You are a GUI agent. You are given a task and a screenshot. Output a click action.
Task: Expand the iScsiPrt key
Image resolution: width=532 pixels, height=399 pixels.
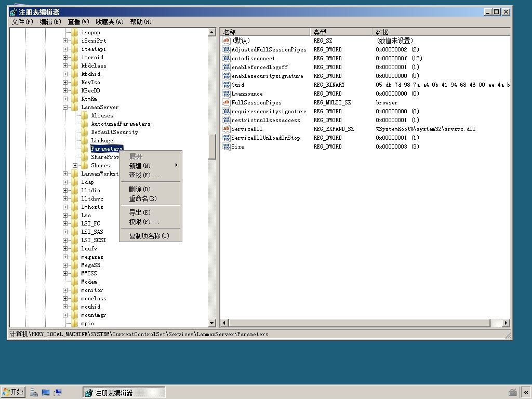(x=65, y=41)
